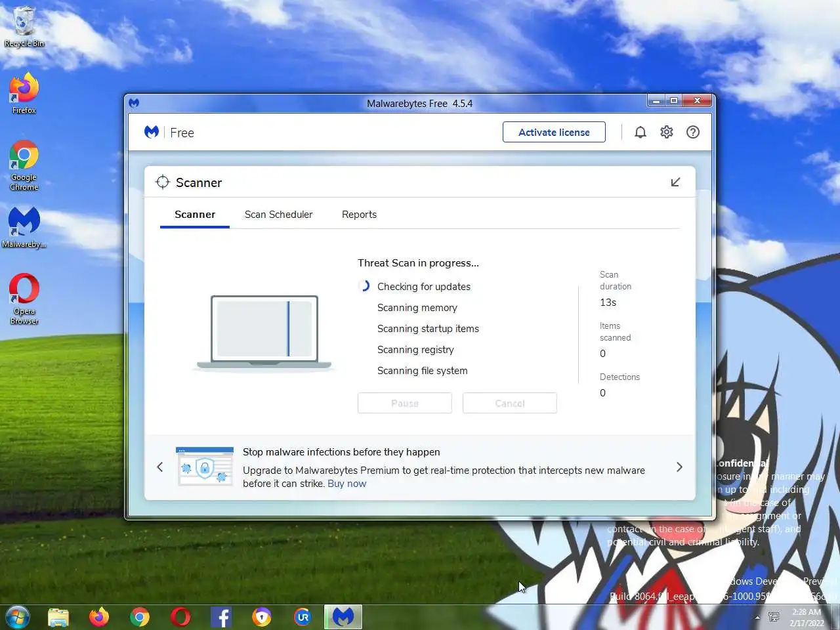Click the 'Threat Scan in progress...' heading
This screenshot has width=840, height=630.
point(418,263)
